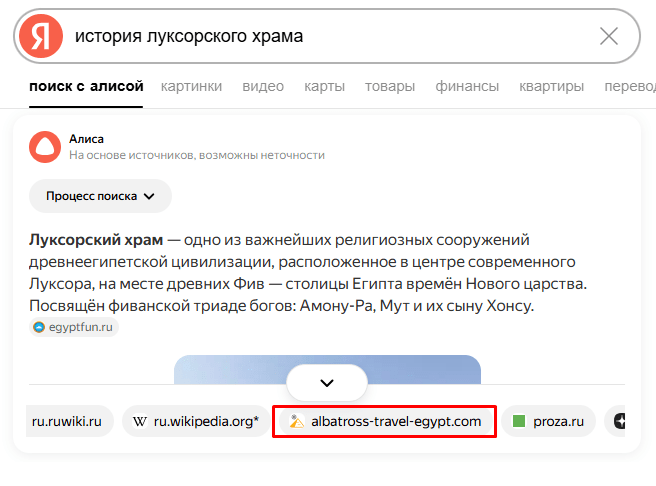Open the ru.wikipedia.org source chip
The height and width of the screenshot is (486, 656).
196,422
